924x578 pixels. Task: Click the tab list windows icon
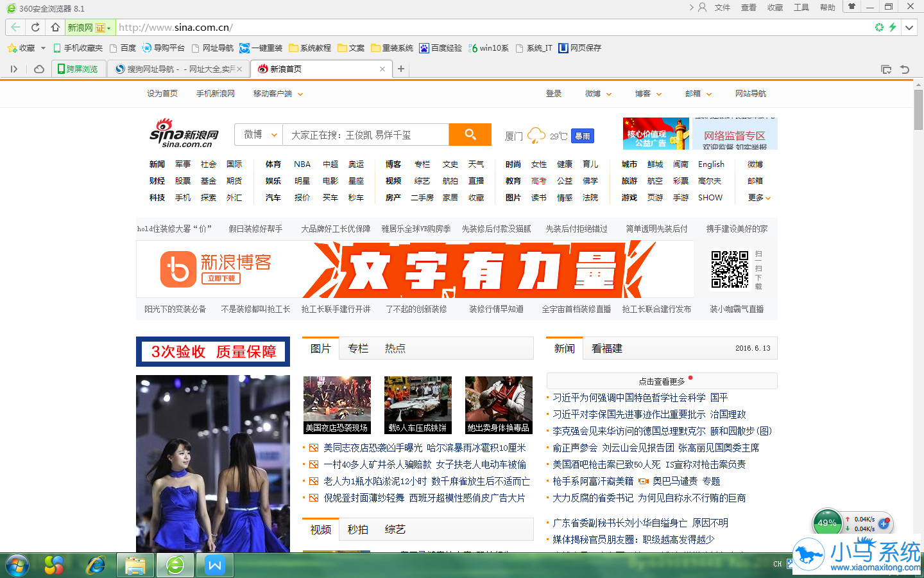(886, 69)
